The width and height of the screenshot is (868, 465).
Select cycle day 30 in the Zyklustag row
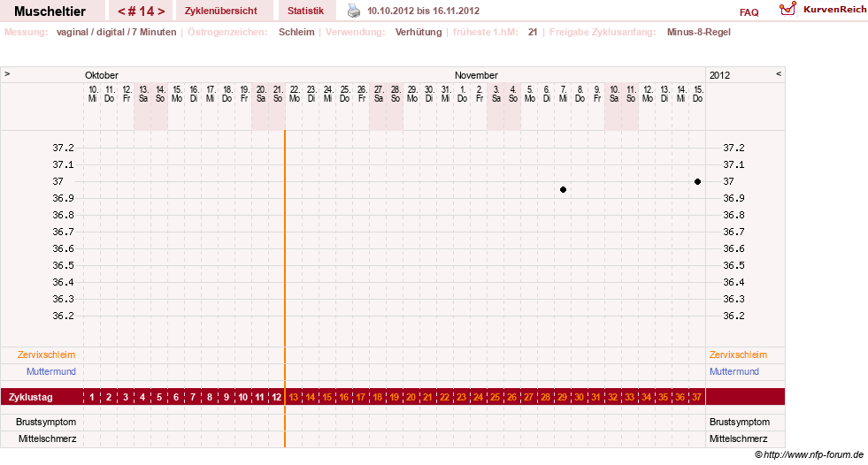(x=579, y=397)
